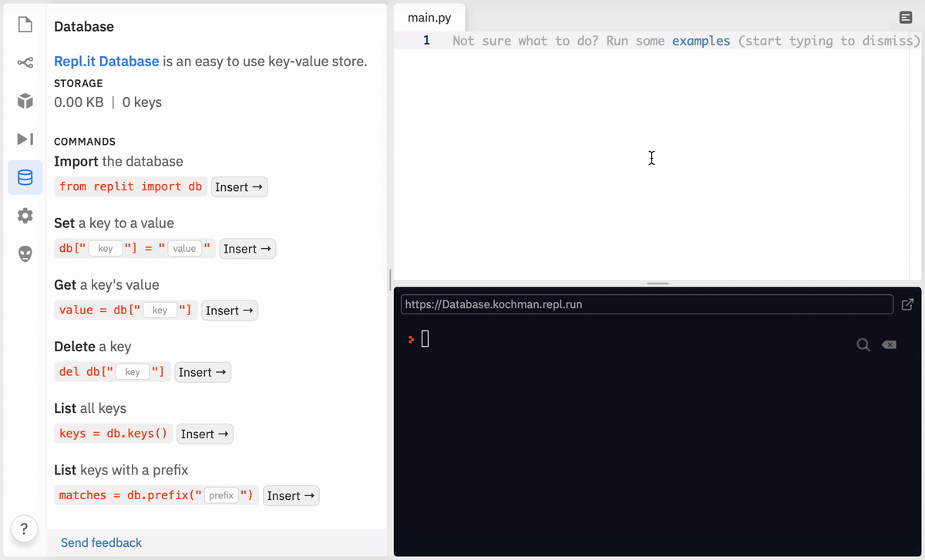The image size is (925, 560).
Task: Open the Repl.it Database link
Action: coord(106,61)
